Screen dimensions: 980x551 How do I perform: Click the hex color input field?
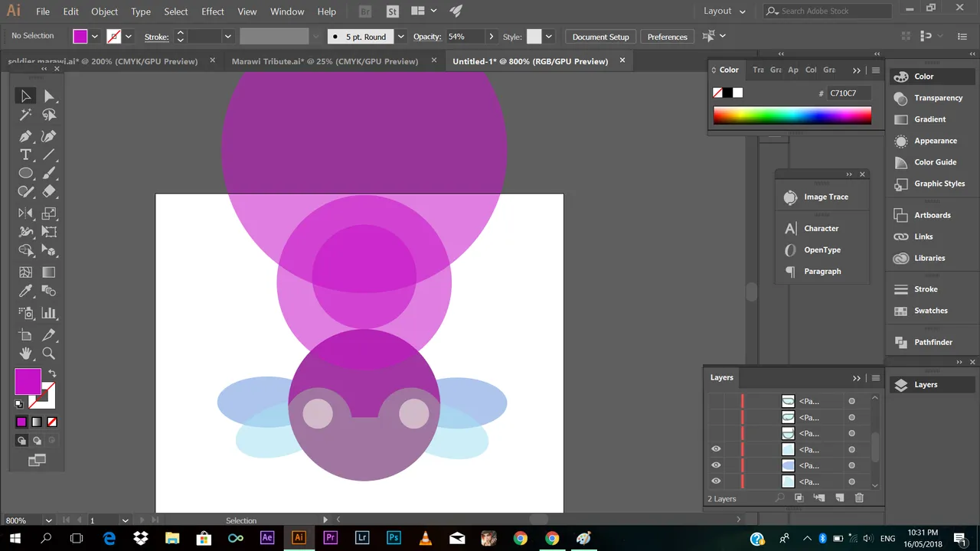pyautogui.click(x=849, y=93)
